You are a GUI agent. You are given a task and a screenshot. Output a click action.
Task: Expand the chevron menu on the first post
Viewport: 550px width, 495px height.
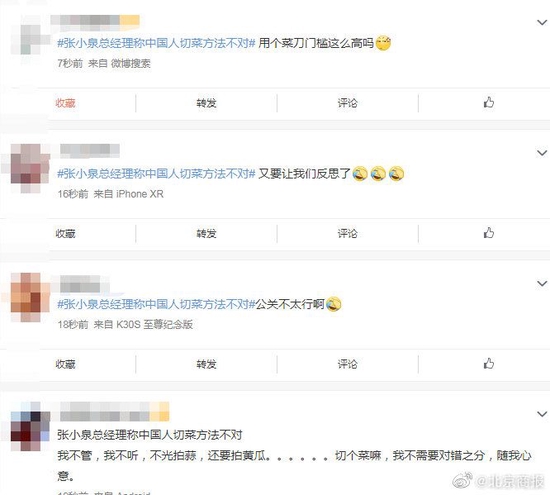point(542,22)
